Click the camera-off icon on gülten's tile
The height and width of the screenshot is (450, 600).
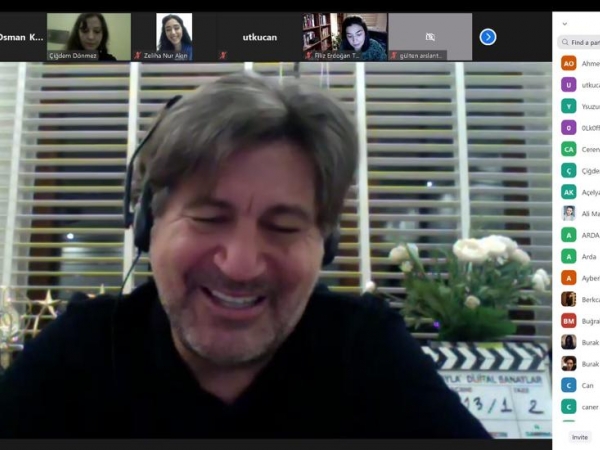(430, 37)
